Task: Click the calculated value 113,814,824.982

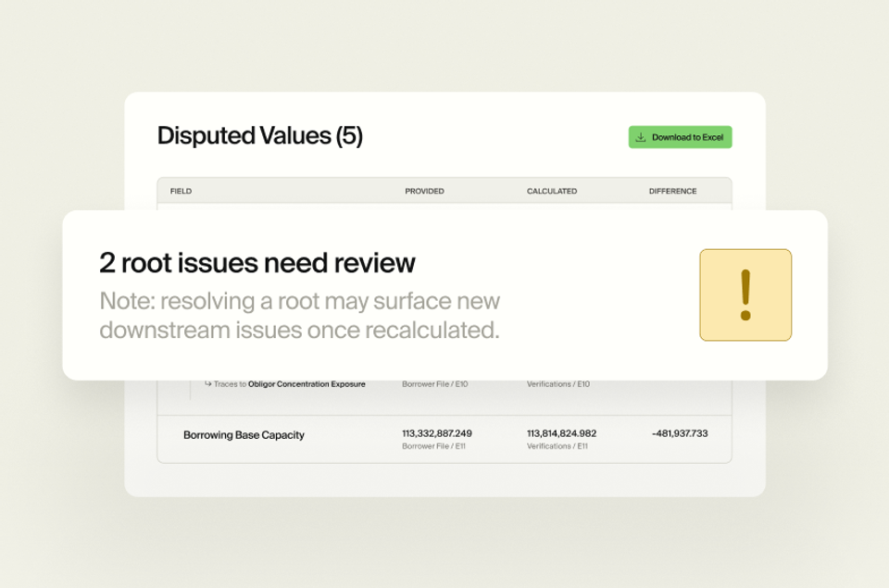Action: click(561, 433)
